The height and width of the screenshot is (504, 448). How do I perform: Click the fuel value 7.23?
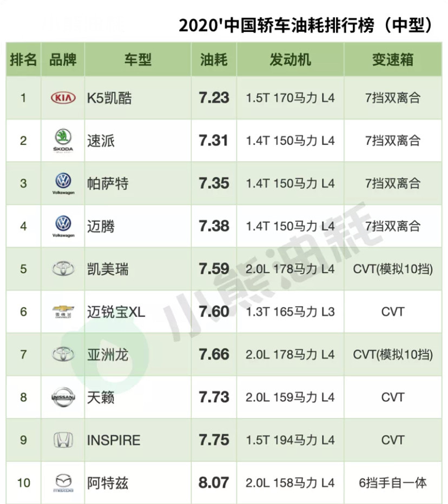(x=214, y=98)
